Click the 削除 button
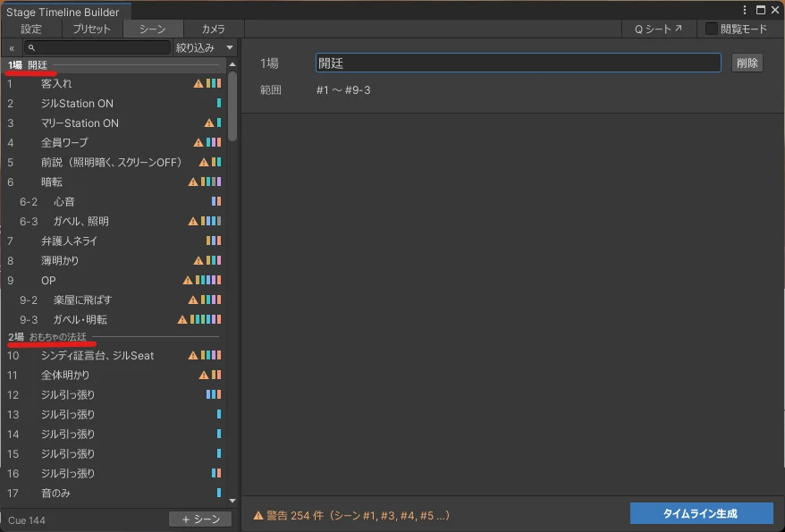This screenshot has width=785, height=532. tap(747, 63)
